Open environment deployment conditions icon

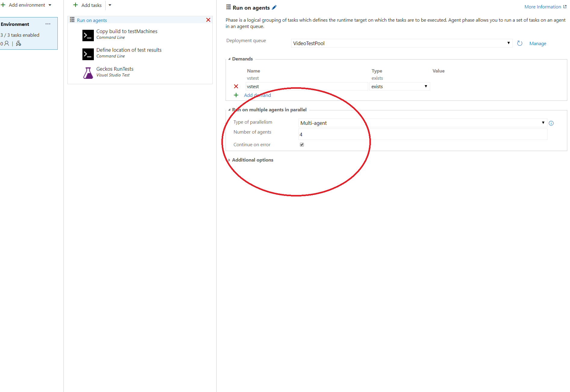[18, 44]
